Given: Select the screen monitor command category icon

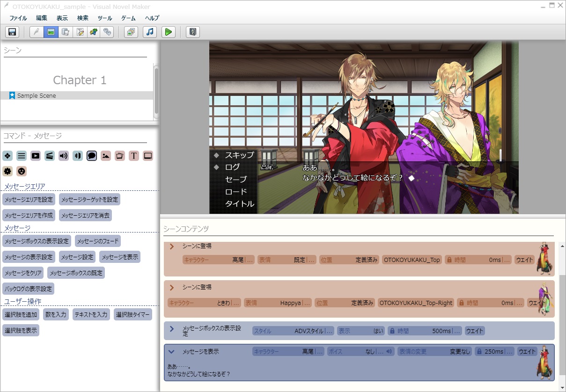Looking at the screenshot, I should point(148,156).
